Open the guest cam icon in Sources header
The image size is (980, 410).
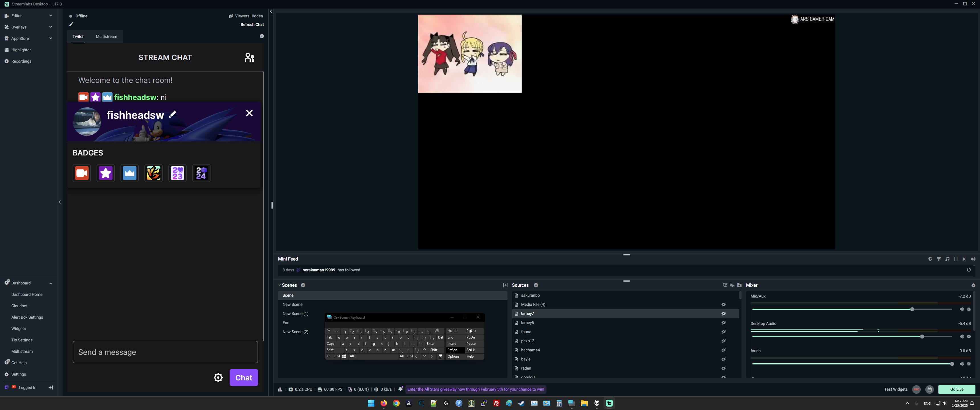(732, 285)
